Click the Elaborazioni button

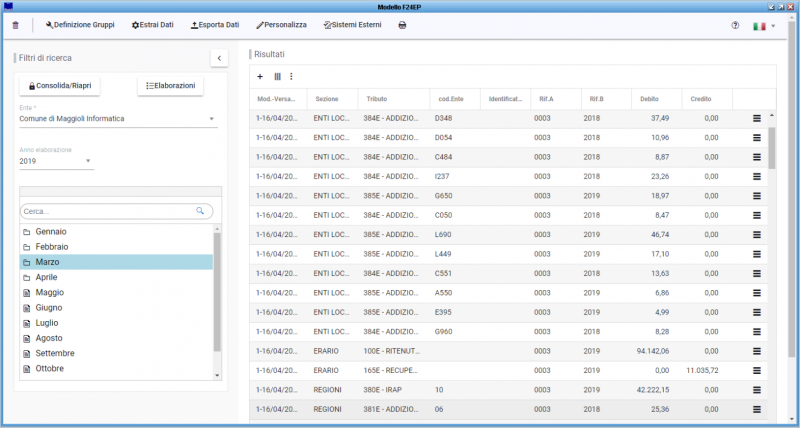[170, 86]
